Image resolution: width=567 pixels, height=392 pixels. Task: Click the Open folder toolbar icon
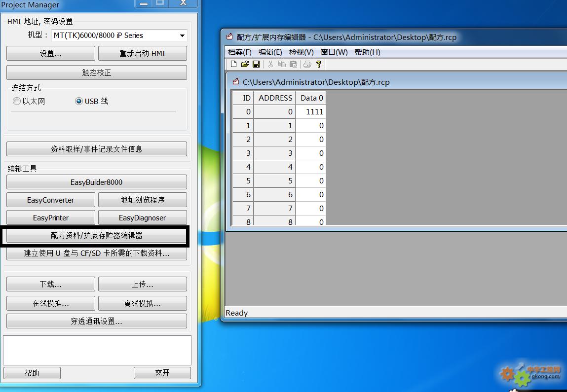[x=245, y=64]
